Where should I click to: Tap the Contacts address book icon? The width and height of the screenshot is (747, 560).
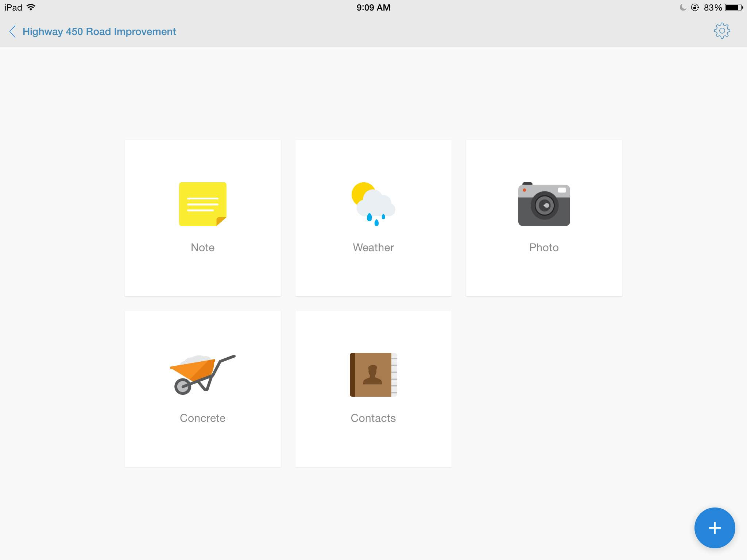coord(373,374)
